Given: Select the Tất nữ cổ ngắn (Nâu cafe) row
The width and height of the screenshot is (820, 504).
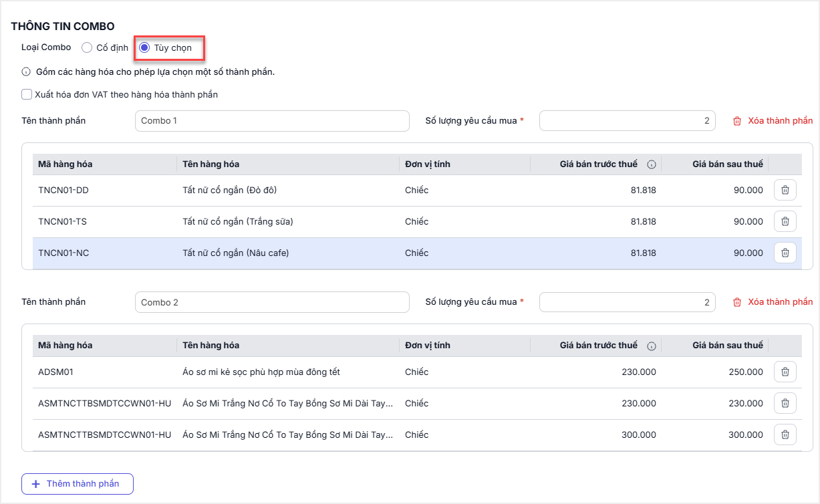Looking at the screenshot, I should pyautogui.click(x=235, y=253).
